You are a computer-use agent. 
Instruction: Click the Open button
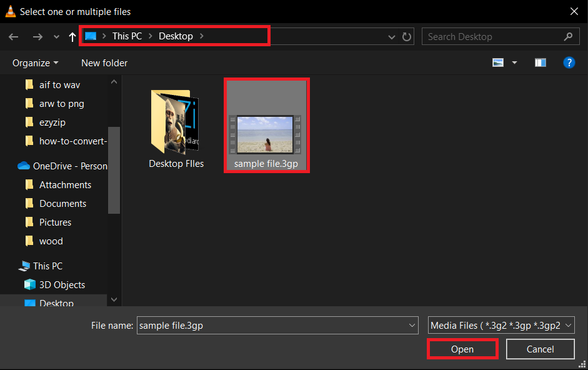[462, 349]
